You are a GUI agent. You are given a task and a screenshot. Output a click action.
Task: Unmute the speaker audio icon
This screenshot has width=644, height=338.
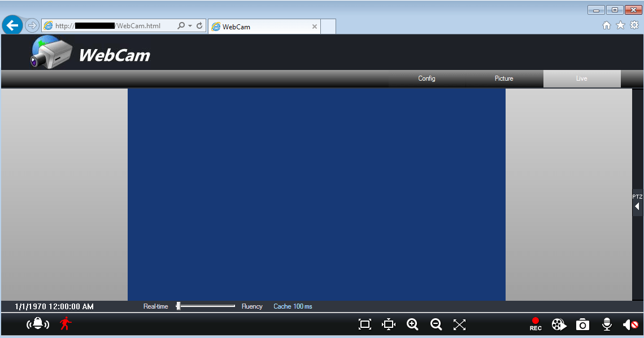pyautogui.click(x=630, y=324)
